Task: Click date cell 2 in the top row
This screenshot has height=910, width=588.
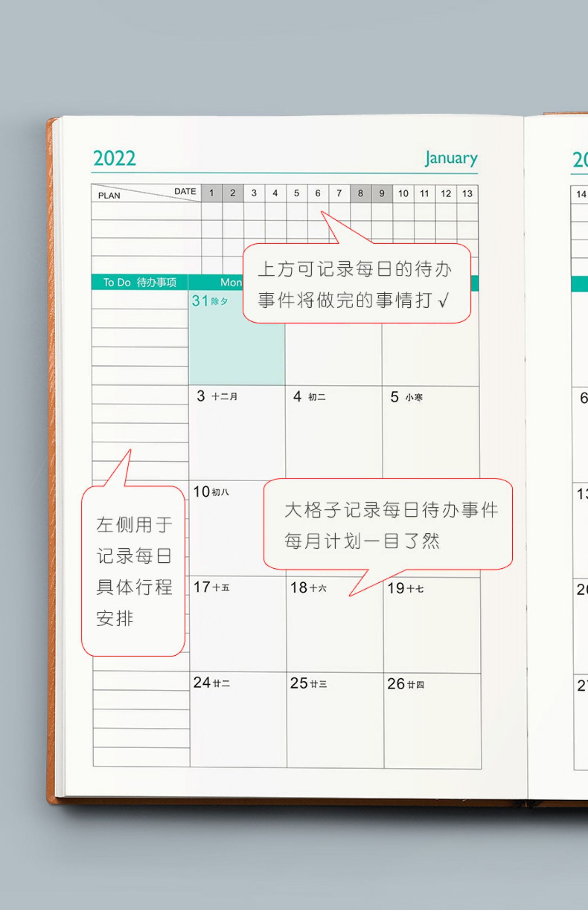Action: pos(233,193)
